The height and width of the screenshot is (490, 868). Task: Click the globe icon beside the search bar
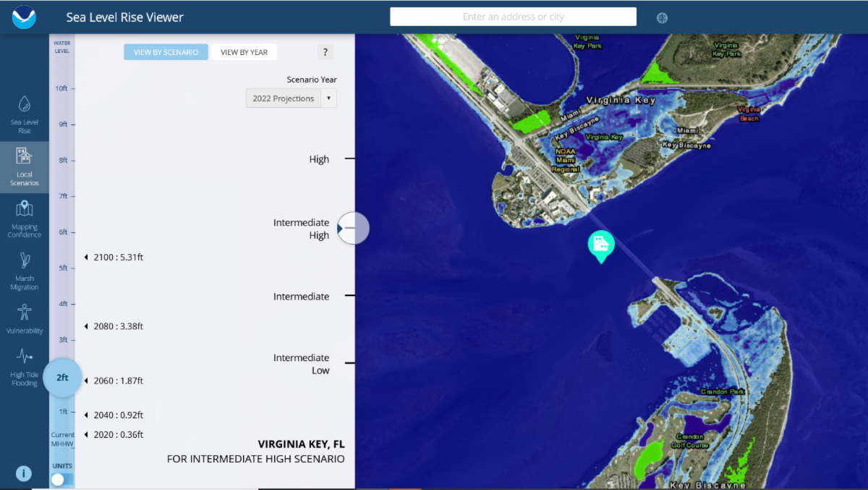pos(662,17)
